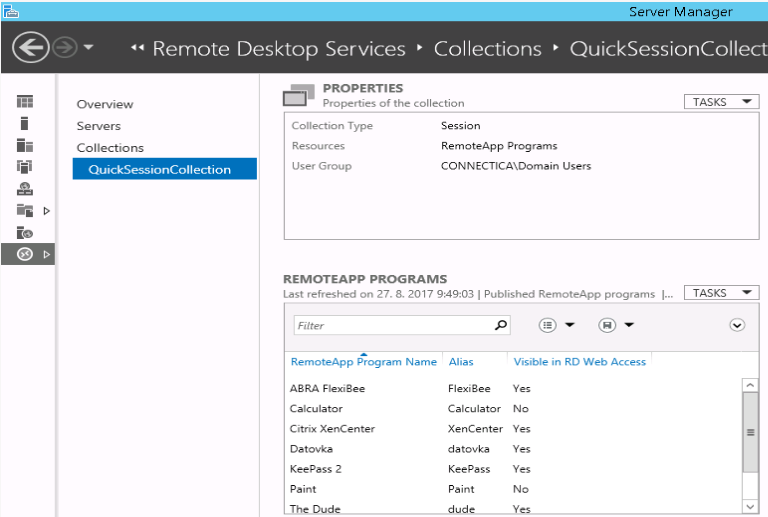The image size is (768, 517).
Task: Sort by Visible in RD Web Access column
Action: click(579, 362)
